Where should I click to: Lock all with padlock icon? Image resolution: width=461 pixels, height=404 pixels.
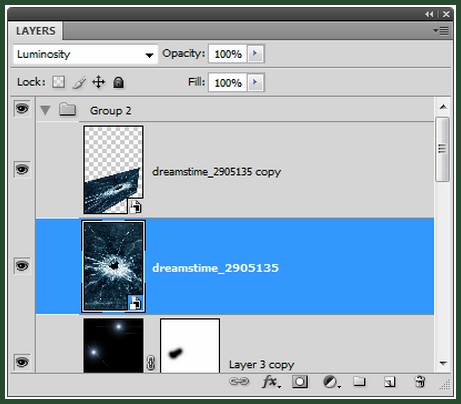pos(118,82)
